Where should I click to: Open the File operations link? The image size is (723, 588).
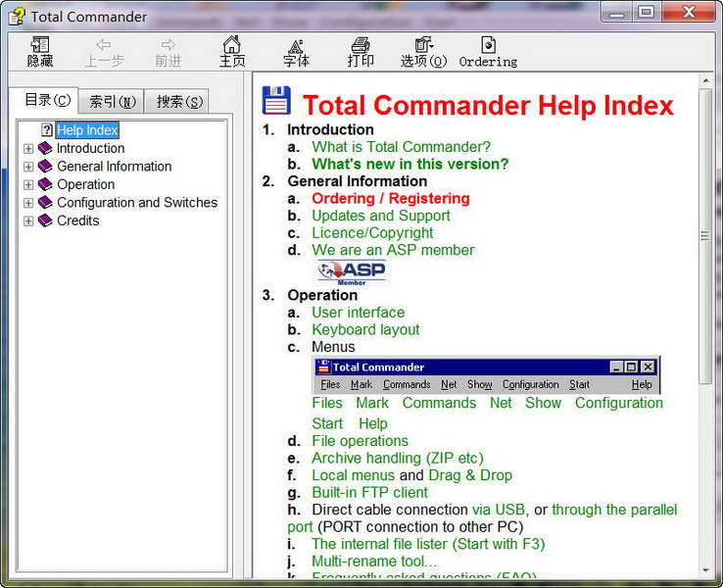tap(361, 441)
